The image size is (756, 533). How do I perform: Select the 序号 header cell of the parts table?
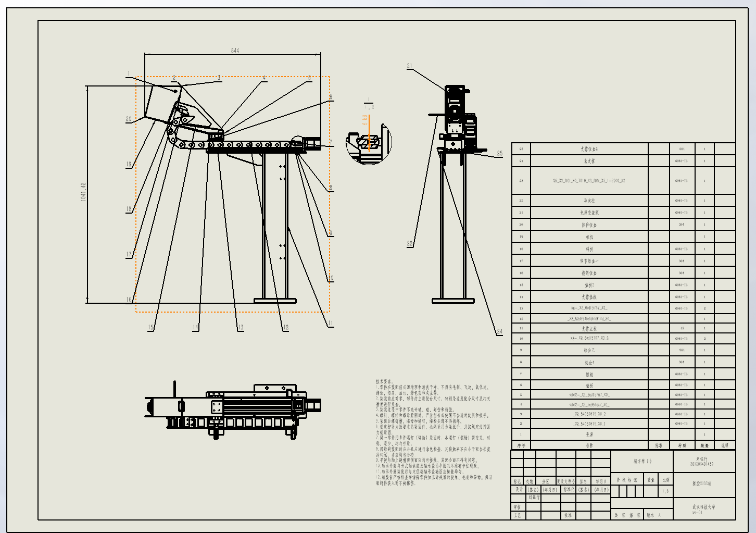point(521,445)
